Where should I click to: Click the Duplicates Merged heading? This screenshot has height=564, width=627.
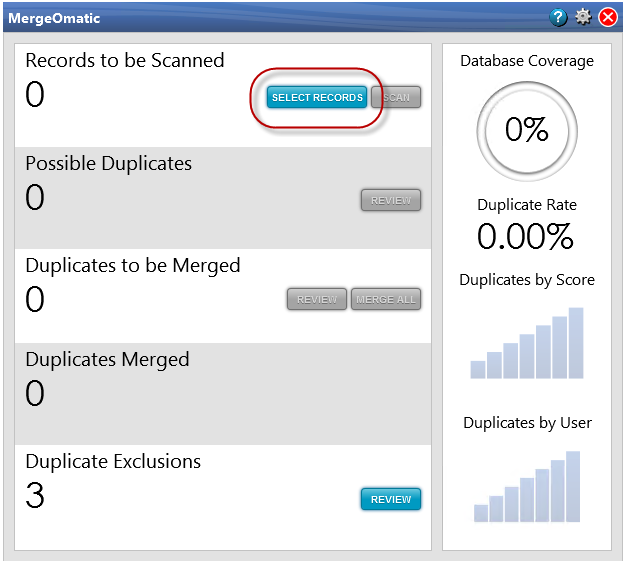(108, 360)
